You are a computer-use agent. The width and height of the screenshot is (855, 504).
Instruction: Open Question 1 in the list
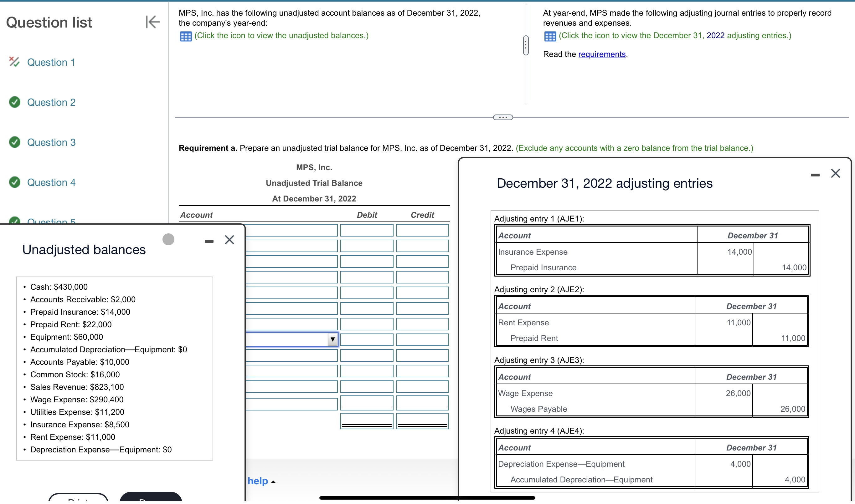coord(51,63)
